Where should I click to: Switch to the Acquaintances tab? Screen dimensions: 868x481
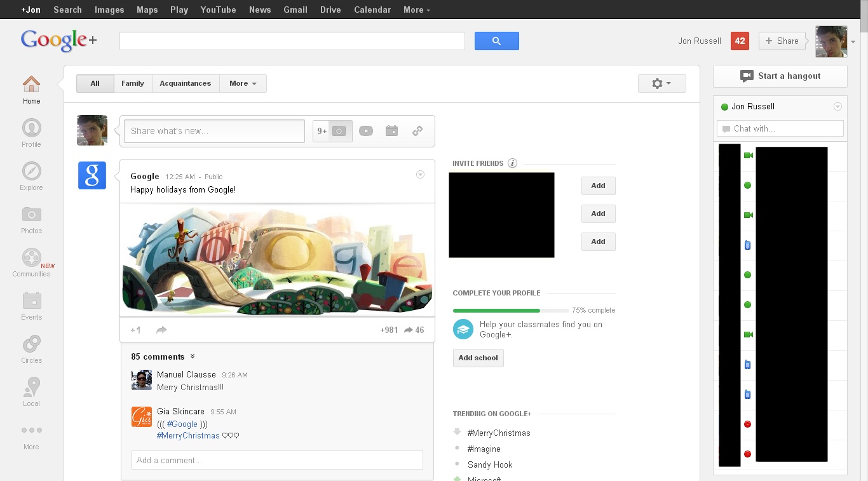pos(185,83)
